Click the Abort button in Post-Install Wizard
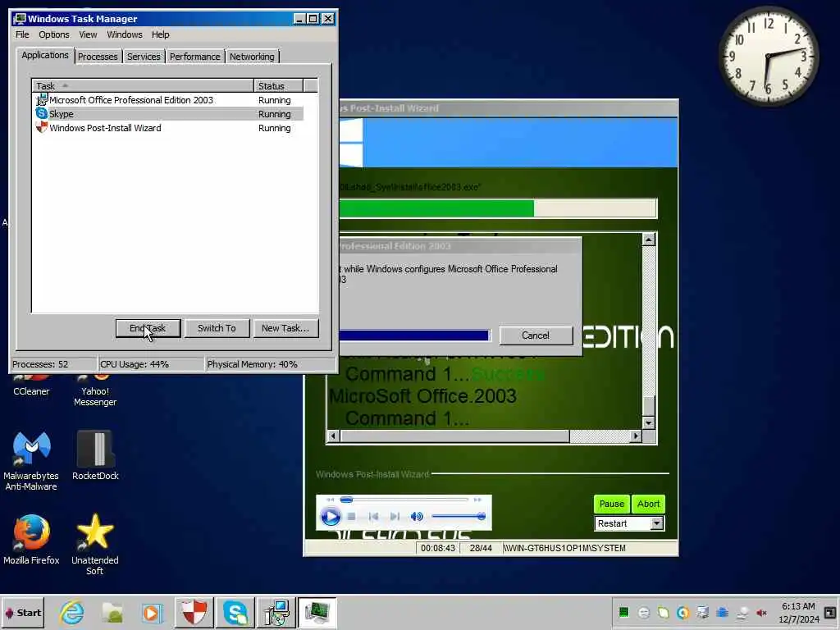Viewport: 840px width, 630px height. pos(648,504)
